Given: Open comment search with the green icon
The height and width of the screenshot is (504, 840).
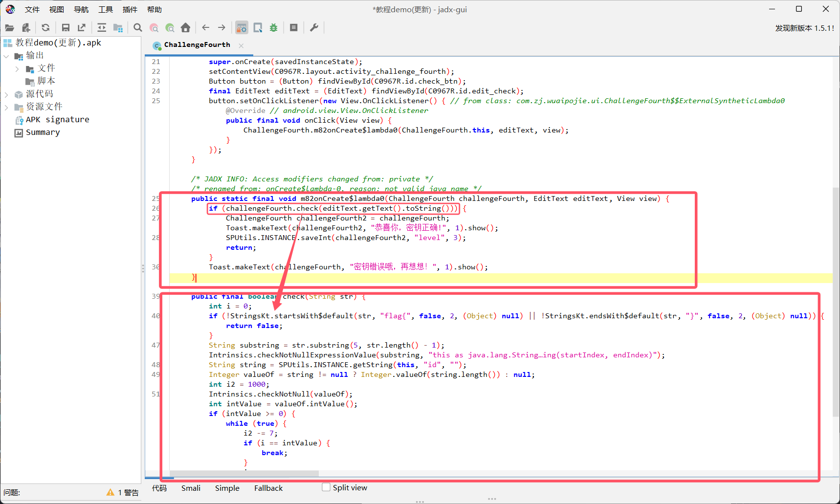Looking at the screenshot, I should click(x=170, y=28).
